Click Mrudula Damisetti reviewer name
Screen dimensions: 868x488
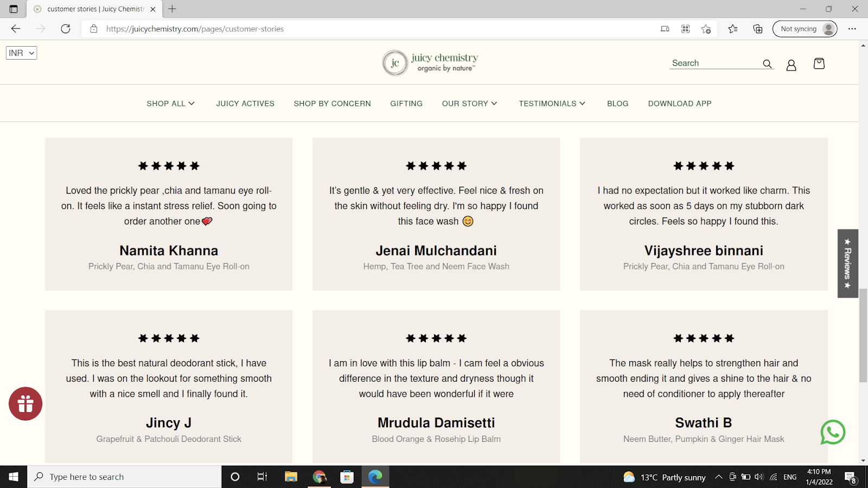(x=436, y=423)
